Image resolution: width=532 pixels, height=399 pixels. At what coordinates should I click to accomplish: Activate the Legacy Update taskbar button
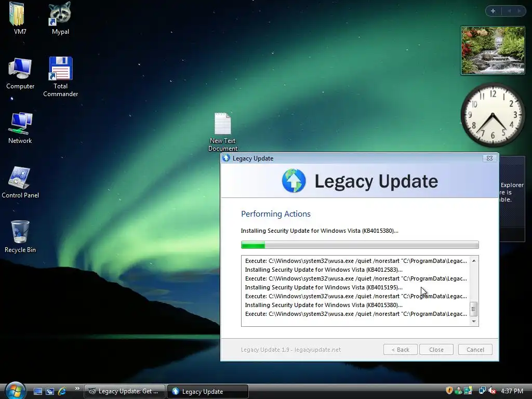pyautogui.click(x=208, y=391)
